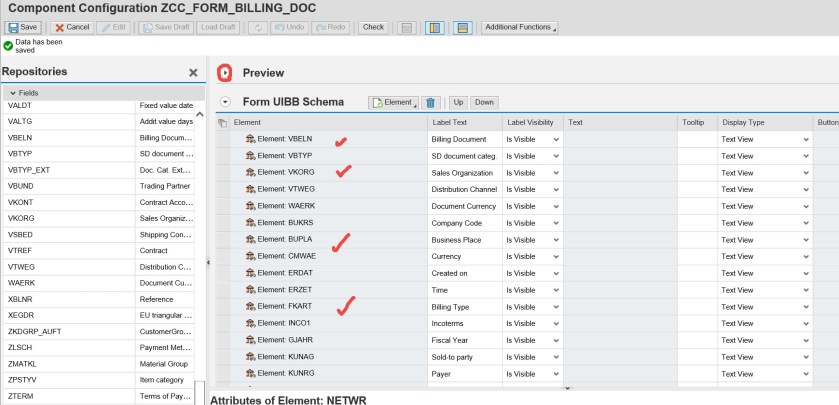Click the panel splitter collapse arrow

(208, 262)
